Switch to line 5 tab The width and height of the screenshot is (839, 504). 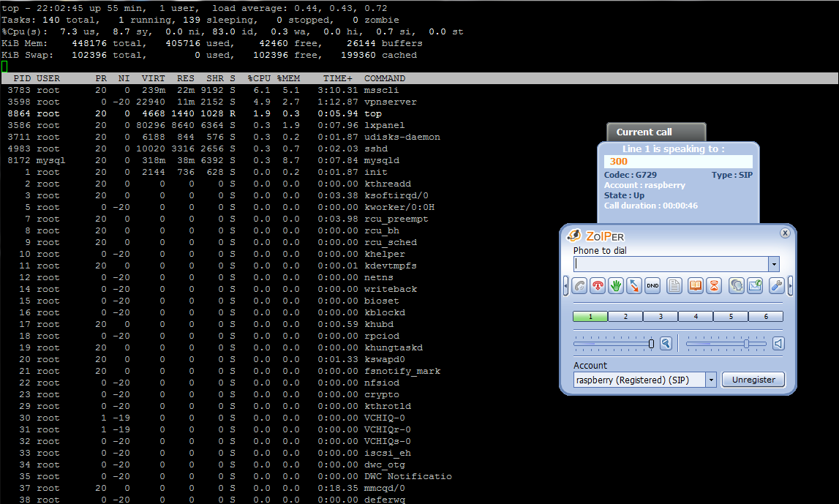coord(731,316)
